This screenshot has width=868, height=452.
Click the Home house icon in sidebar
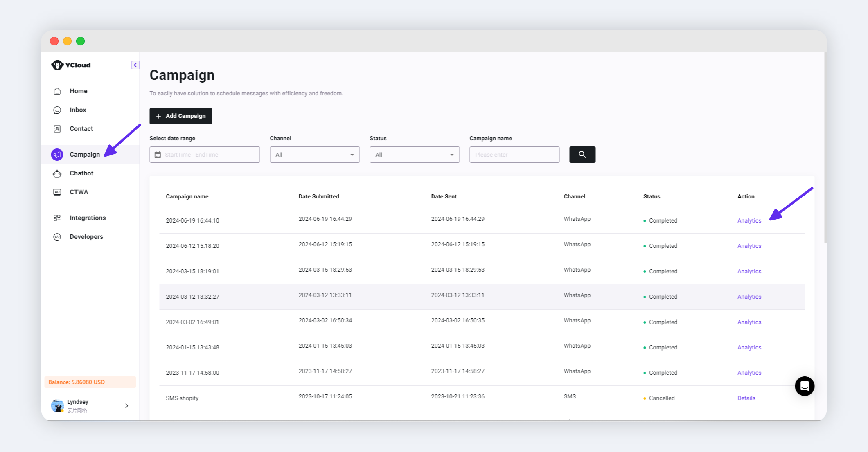pos(57,91)
